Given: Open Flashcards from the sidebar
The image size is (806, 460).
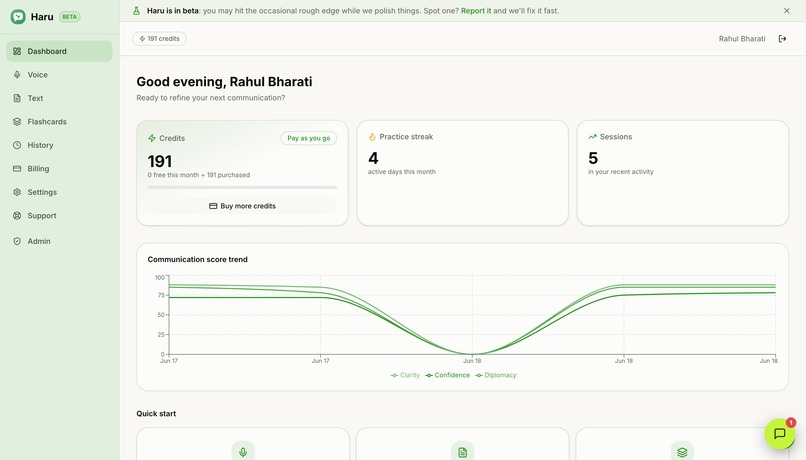Looking at the screenshot, I should point(60,122).
